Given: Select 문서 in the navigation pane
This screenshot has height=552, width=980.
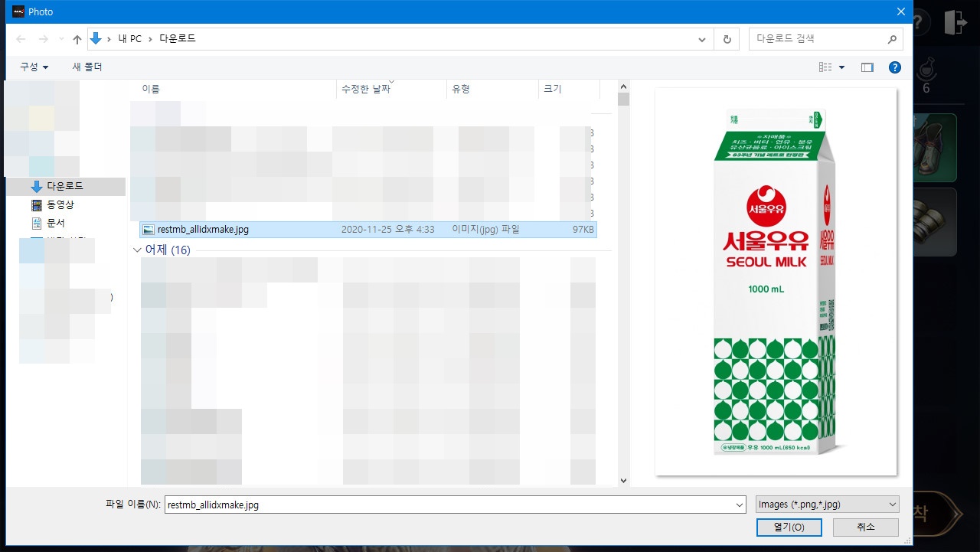Looking at the screenshot, I should (x=56, y=224).
